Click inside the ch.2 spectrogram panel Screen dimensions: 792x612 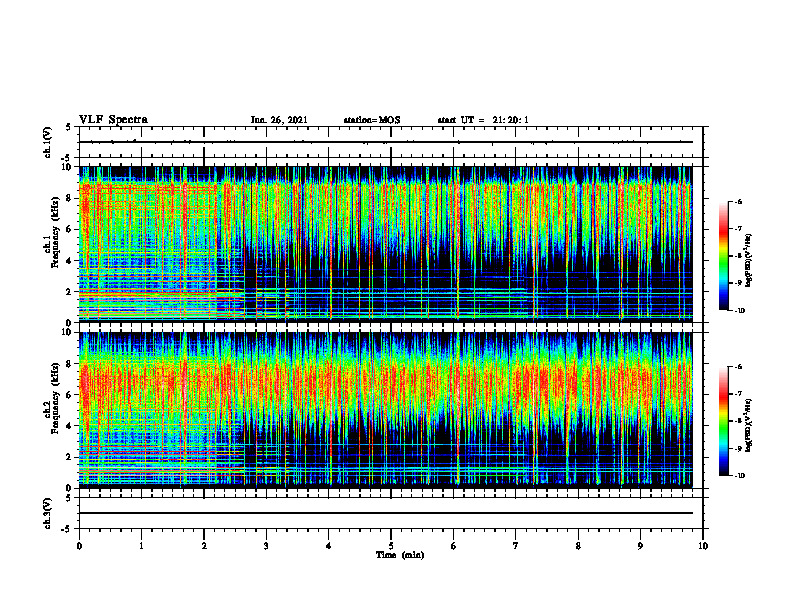[x=386, y=409]
